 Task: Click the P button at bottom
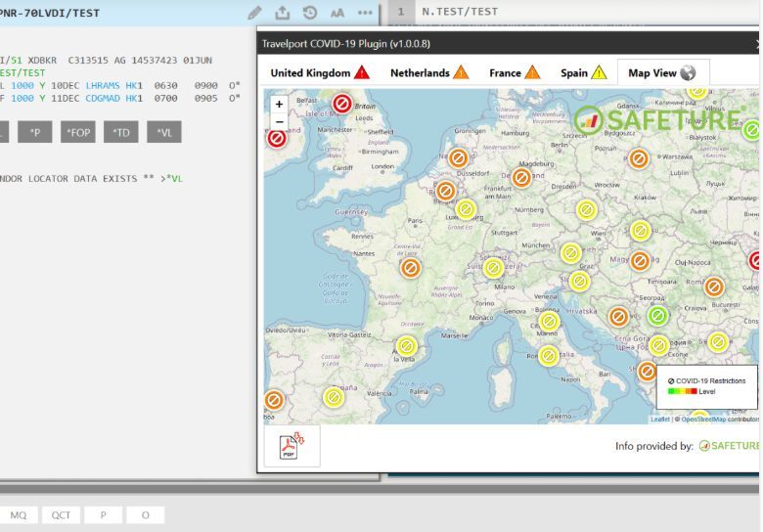[103, 515]
